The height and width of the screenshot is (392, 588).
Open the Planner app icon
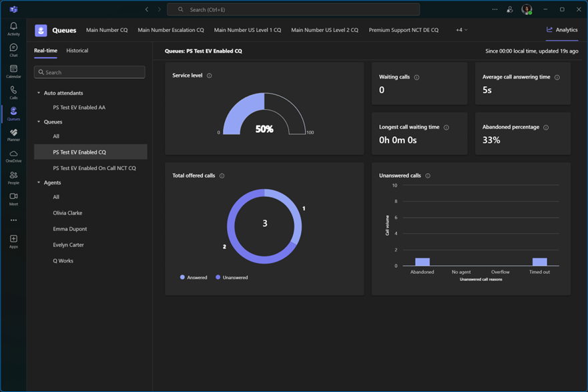pos(13,134)
